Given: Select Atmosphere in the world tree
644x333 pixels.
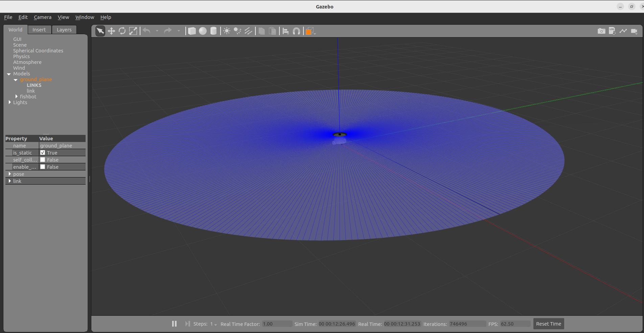Looking at the screenshot, I should [27, 62].
